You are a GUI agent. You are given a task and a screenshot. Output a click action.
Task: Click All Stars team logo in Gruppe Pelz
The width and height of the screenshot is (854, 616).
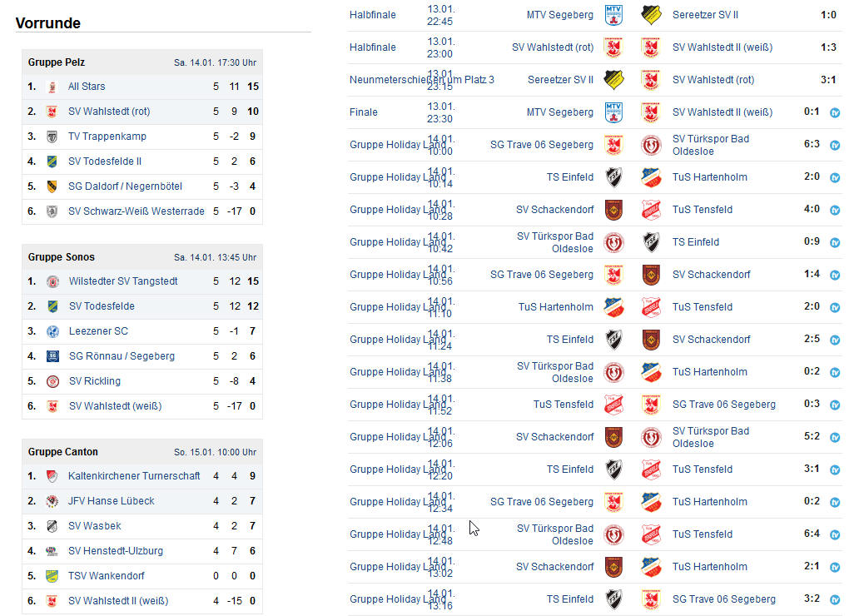52,87
